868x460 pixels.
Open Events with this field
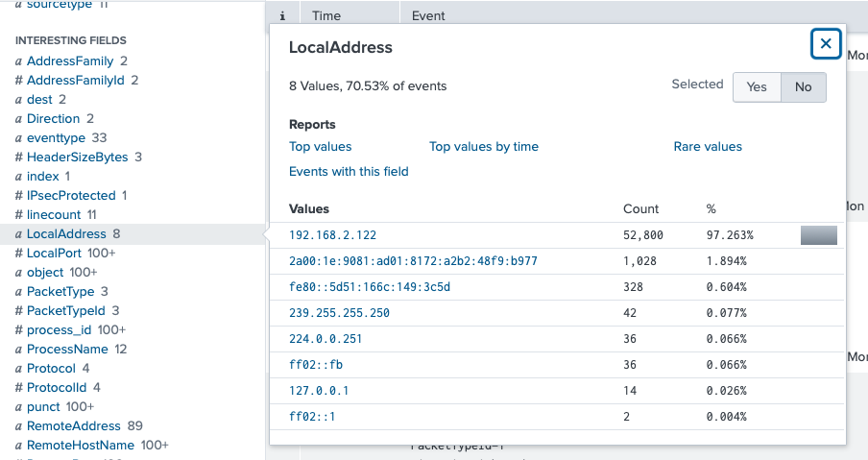[349, 172]
